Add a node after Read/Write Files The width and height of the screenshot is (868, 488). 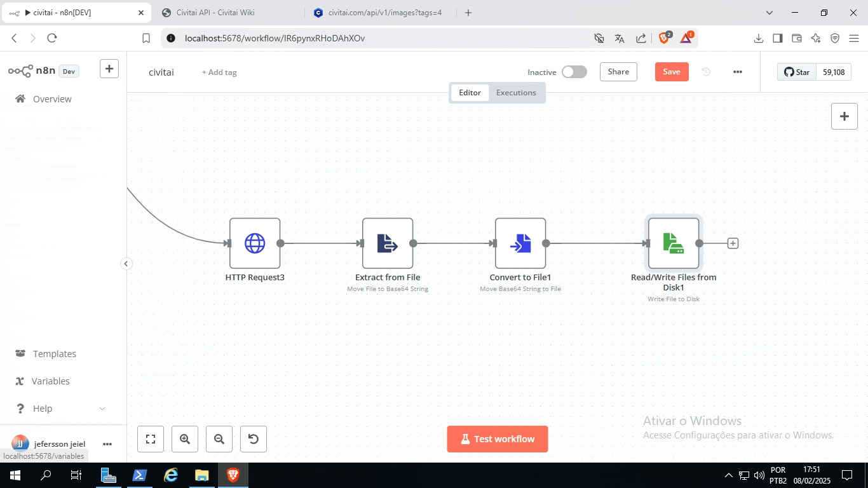[x=733, y=243]
